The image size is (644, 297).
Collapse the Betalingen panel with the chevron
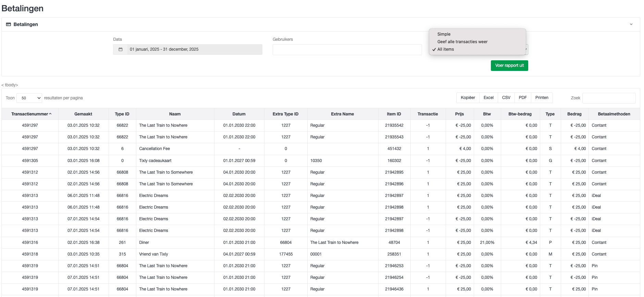[x=631, y=24]
